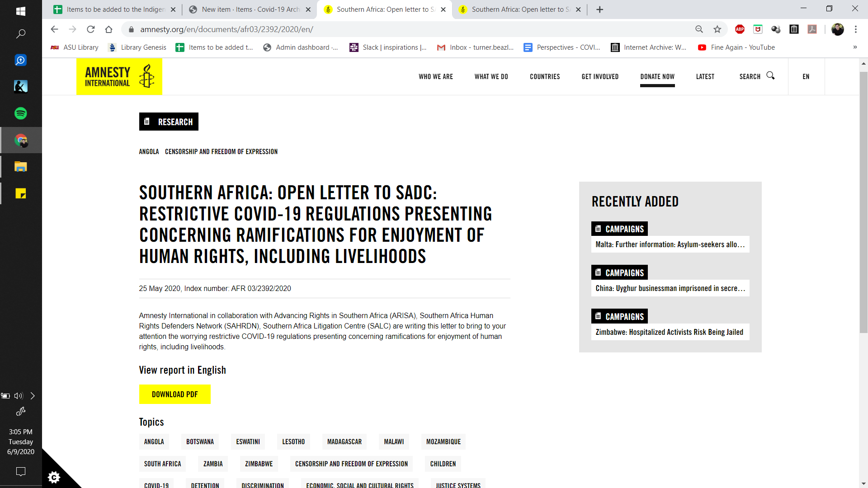
Task: Open the site search magnifier
Action: tap(770, 76)
